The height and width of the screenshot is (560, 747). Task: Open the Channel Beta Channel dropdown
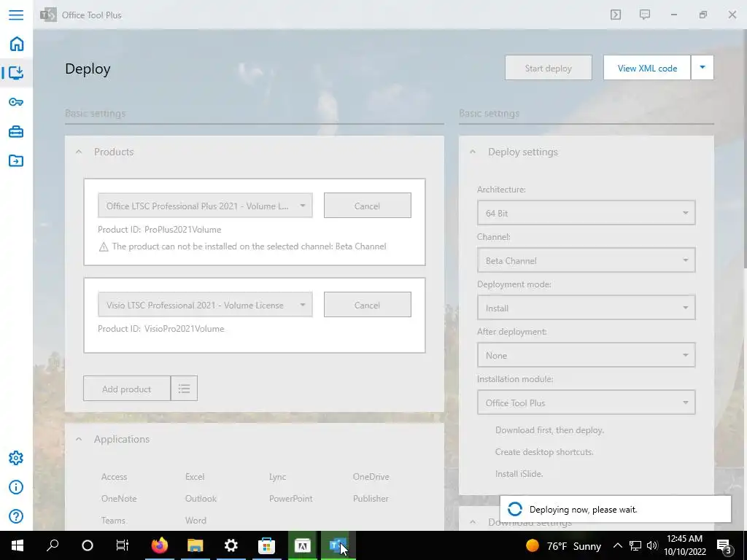586,260
